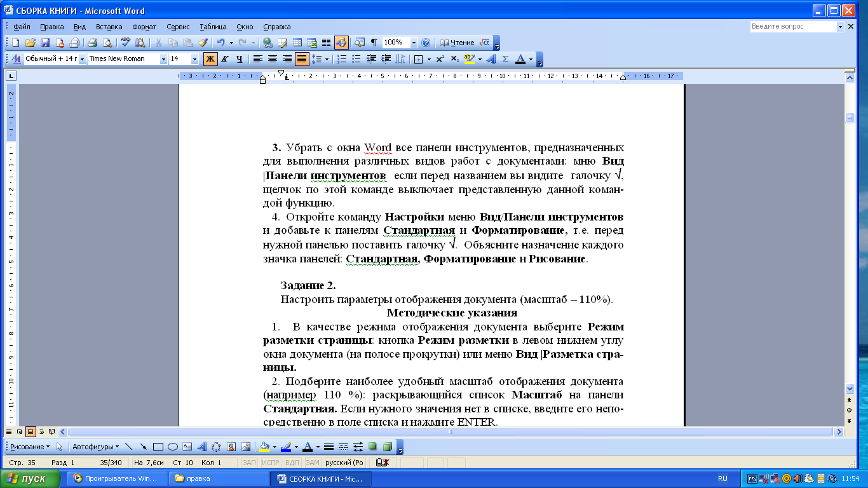
Task: Click the Введите вопрос help input field
Action: point(792,27)
